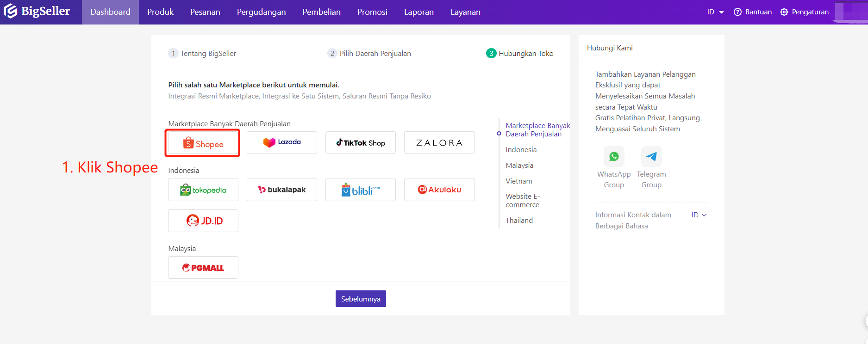Open the Pembelian menu
Viewport: 868px width, 344px height.
coord(321,12)
